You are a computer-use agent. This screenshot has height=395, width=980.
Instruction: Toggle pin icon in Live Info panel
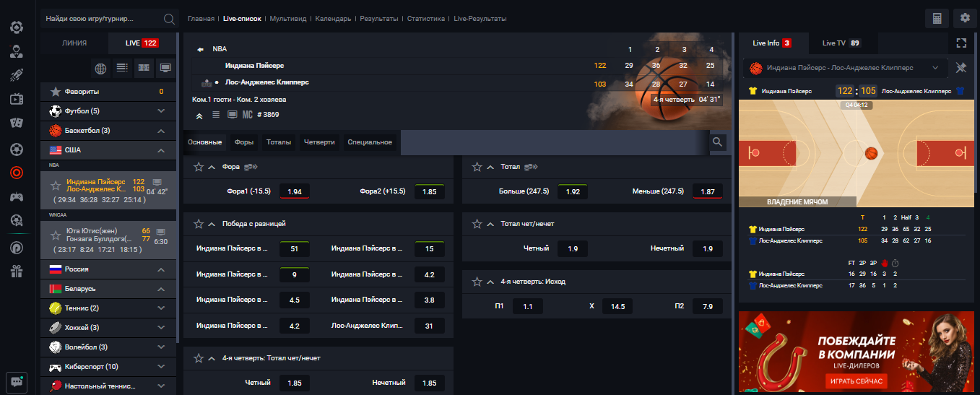click(961, 67)
